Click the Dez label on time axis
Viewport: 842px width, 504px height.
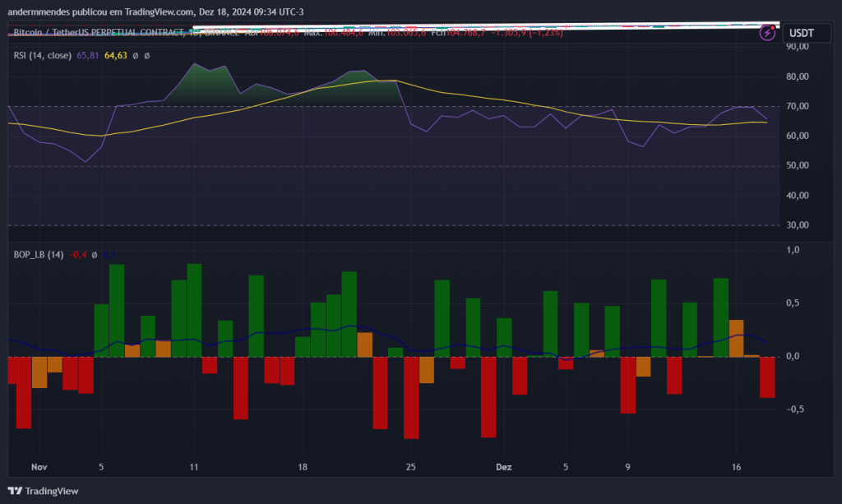click(x=504, y=467)
